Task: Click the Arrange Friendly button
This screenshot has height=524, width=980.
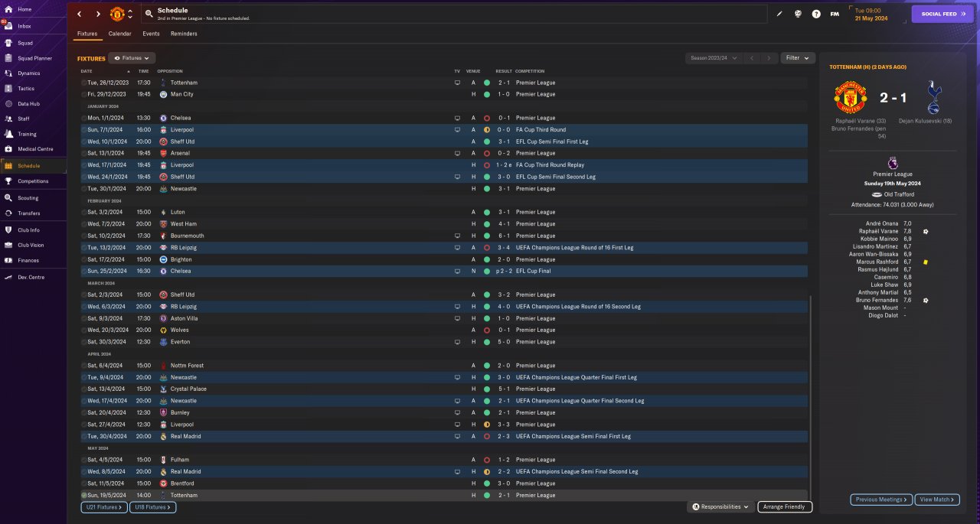Action: coord(785,506)
